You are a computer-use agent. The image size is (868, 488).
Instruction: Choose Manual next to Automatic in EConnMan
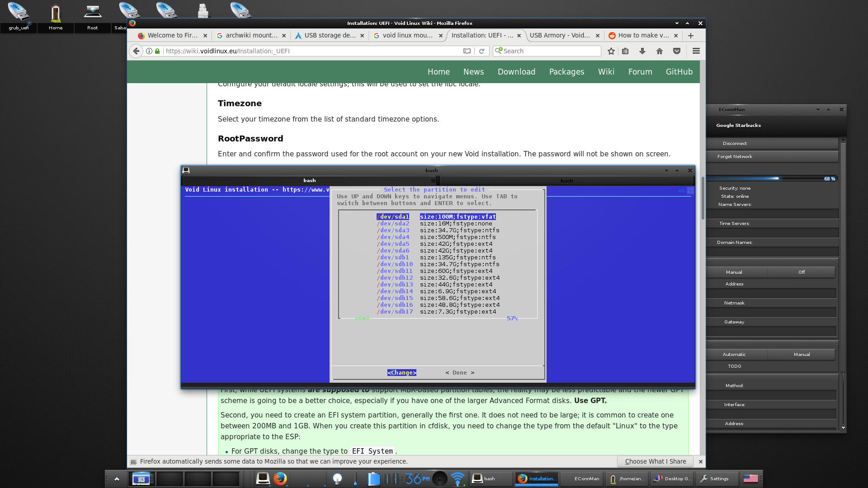click(802, 355)
